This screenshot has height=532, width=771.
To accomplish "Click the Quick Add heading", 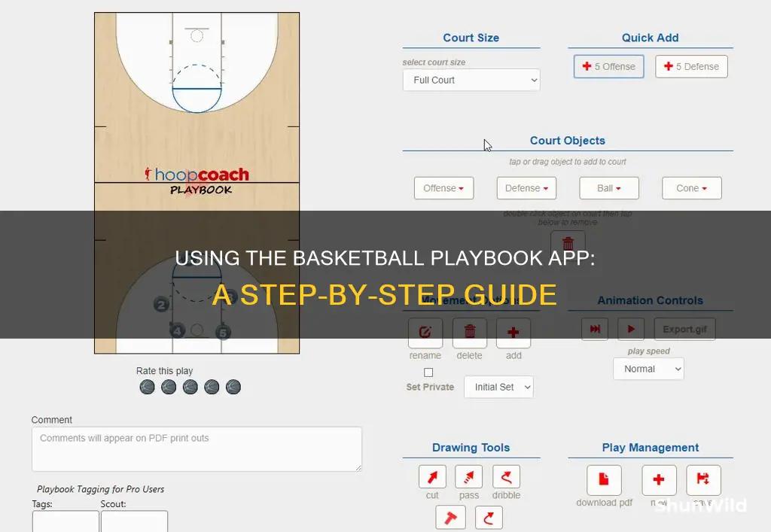I will point(650,38).
